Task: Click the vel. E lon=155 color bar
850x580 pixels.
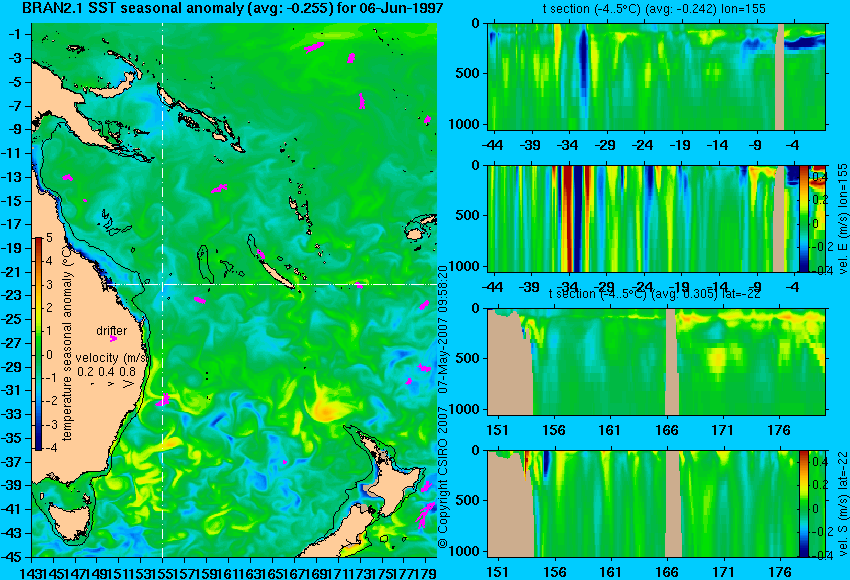Action: [804, 219]
